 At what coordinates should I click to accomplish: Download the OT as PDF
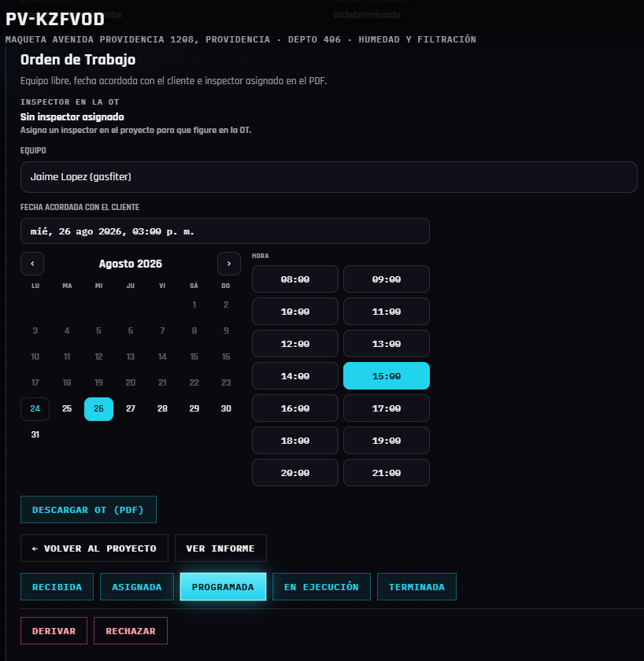88,510
